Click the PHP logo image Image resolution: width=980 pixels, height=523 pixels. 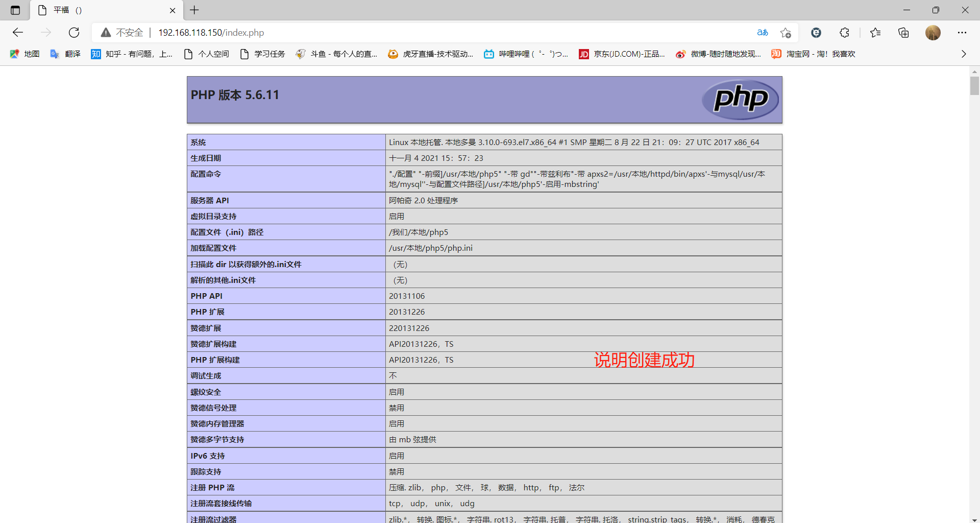(740, 100)
